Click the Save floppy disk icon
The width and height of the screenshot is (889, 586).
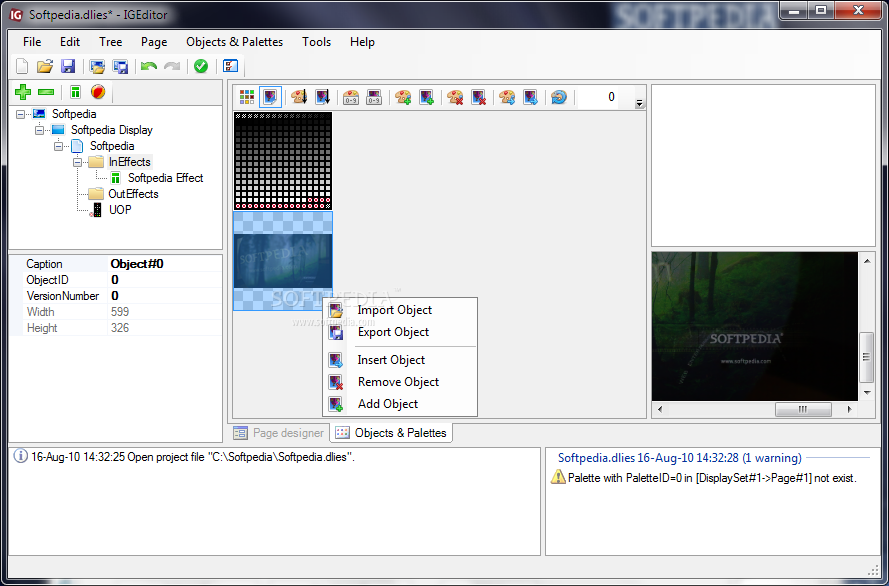pyautogui.click(x=68, y=66)
